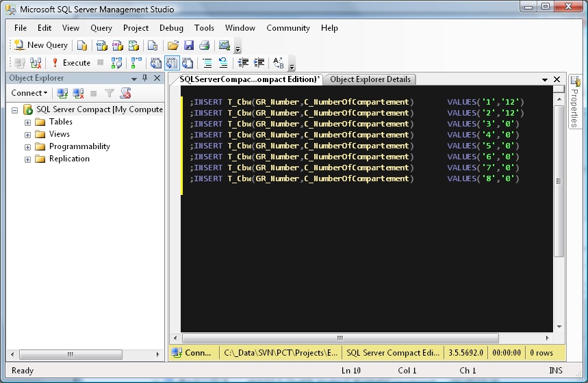The width and height of the screenshot is (588, 383).
Task: Click the Open File folder icon
Action: (x=173, y=45)
